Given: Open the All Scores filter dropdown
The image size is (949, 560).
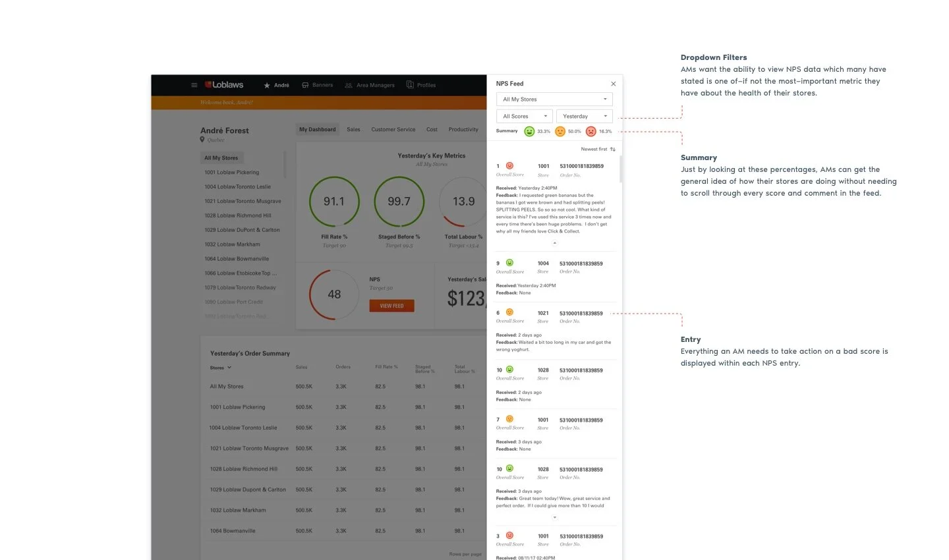Looking at the screenshot, I should 523,116.
